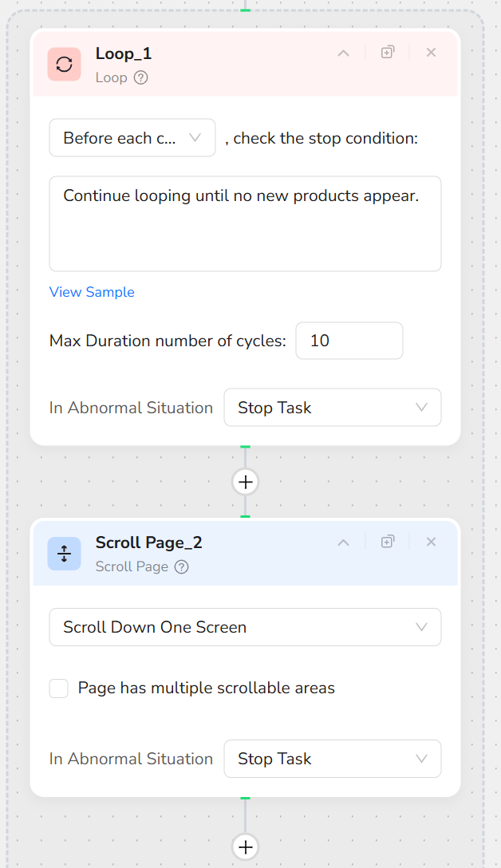Click the Scroll Page_2 node icon
Image resolution: width=501 pixels, height=868 pixels.
tap(64, 554)
